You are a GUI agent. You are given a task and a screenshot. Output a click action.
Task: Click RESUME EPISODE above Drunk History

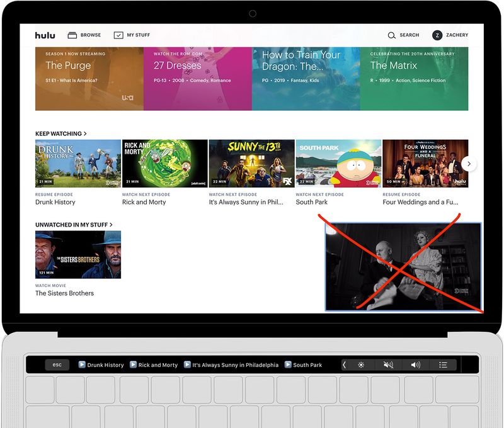(x=54, y=194)
